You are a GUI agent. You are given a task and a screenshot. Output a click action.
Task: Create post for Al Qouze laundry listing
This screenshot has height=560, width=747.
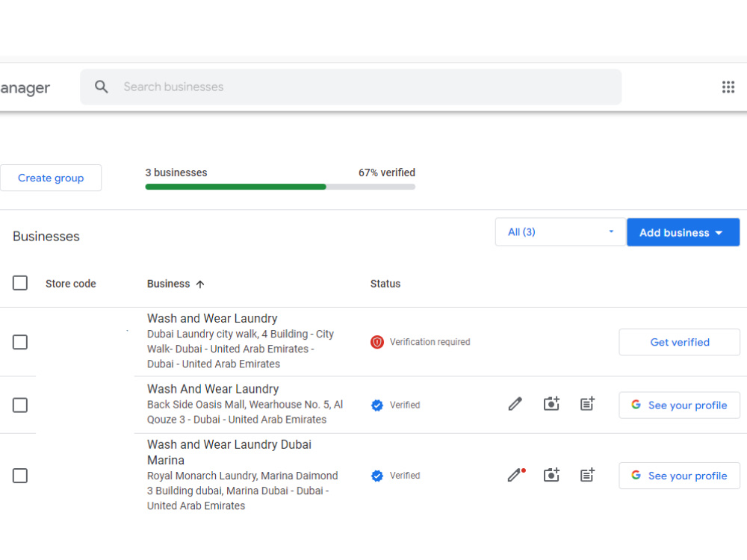587,404
